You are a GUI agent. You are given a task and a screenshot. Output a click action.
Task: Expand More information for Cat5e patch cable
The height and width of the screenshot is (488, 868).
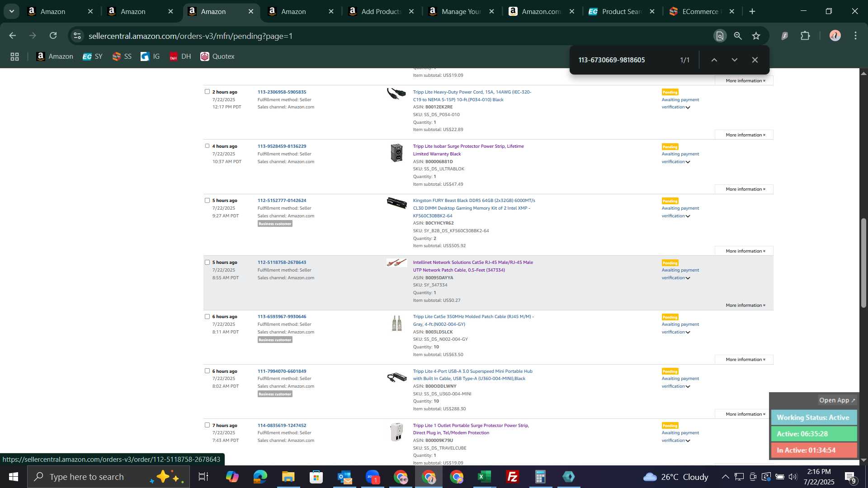(x=744, y=360)
